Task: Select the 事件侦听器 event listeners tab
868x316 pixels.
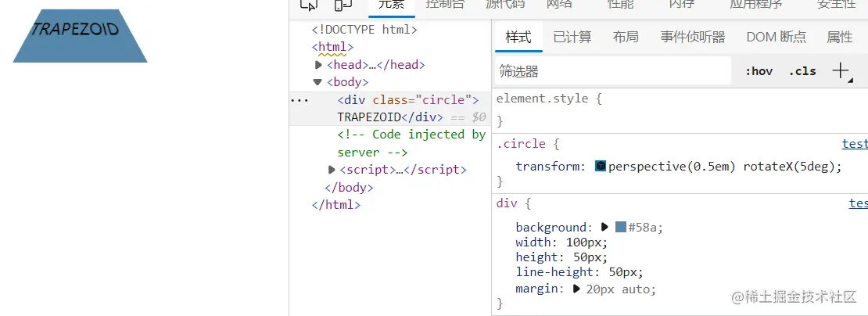Action: click(693, 37)
